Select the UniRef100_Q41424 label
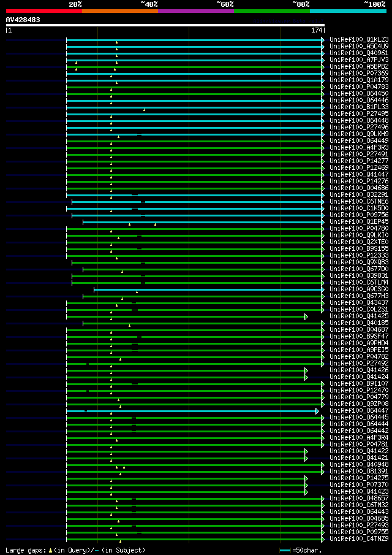The height and width of the screenshot is (555, 392). pyautogui.click(x=359, y=377)
